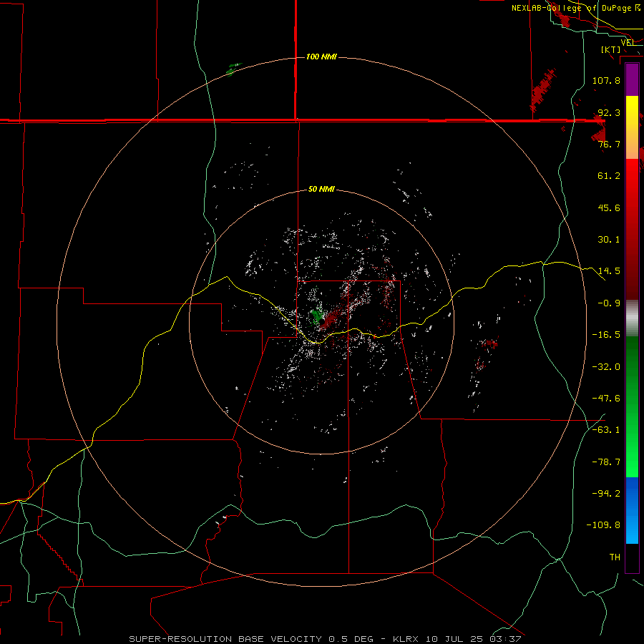Click the 61.2 velocity scale value
Image resolution: width=644 pixels, height=644 pixels.
(x=609, y=176)
